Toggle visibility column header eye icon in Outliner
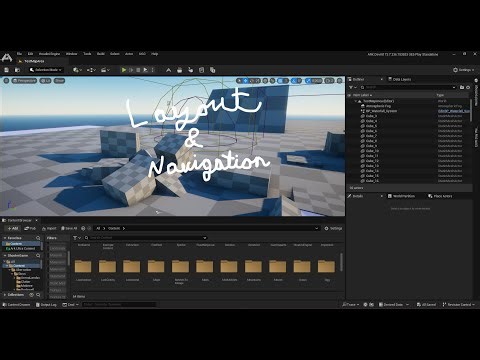This screenshot has height=360, width=480. point(350,95)
